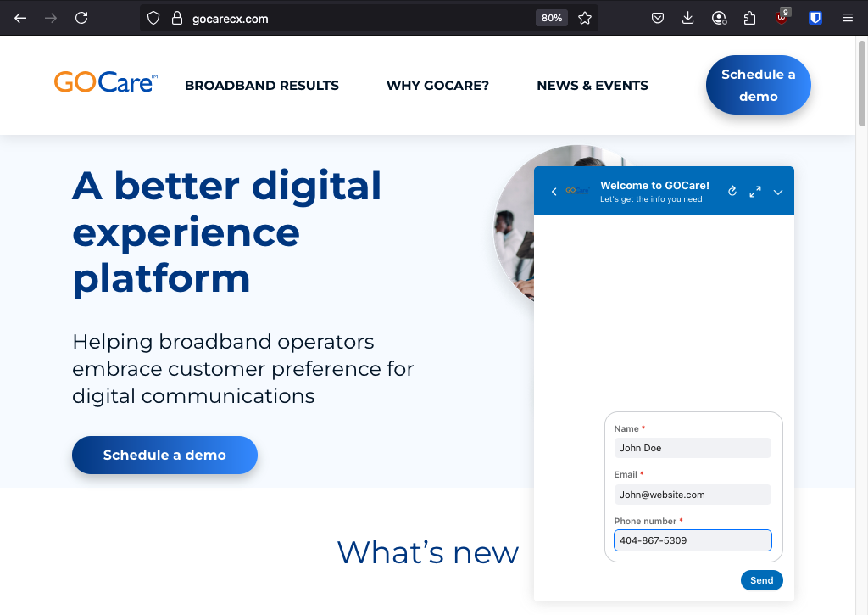Screen dimensions: 868x615
Task: Reset the 80% zoom level indicator
Action: click(552, 19)
